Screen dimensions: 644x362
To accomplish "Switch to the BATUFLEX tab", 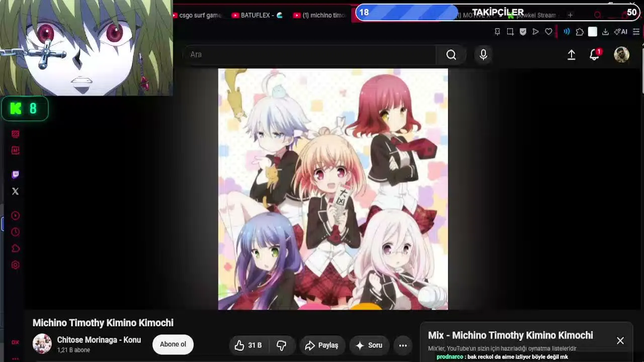I will [257, 15].
